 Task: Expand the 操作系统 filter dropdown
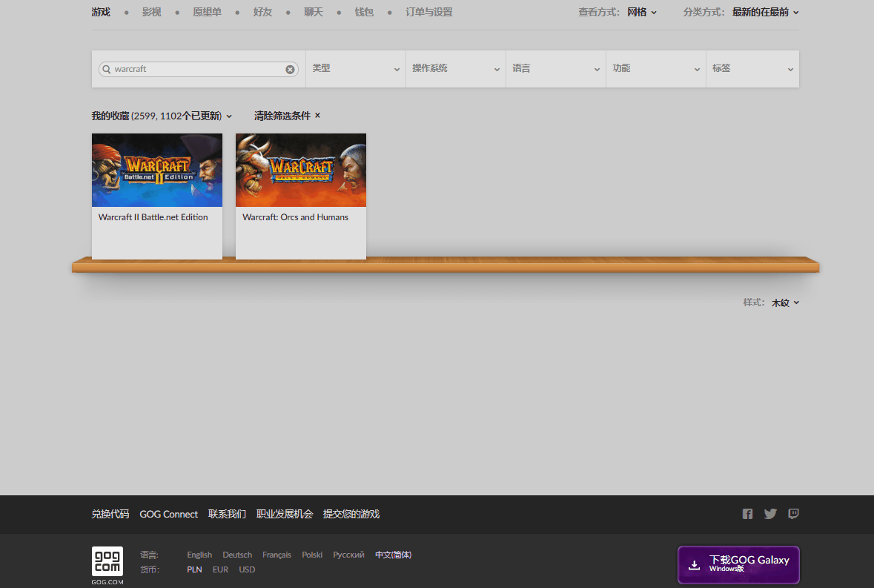[x=456, y=69]
